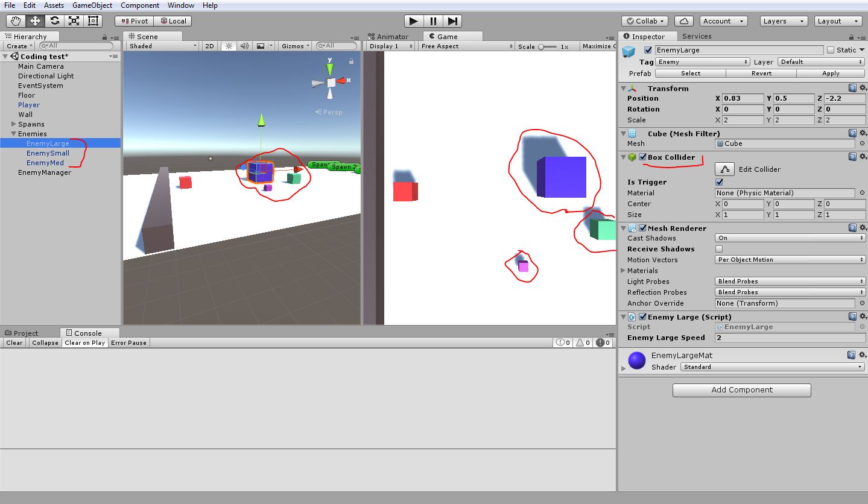Expand the Materials foldout
The height and width of the screenshot is (504, 868).
click(x=624, y=271)
